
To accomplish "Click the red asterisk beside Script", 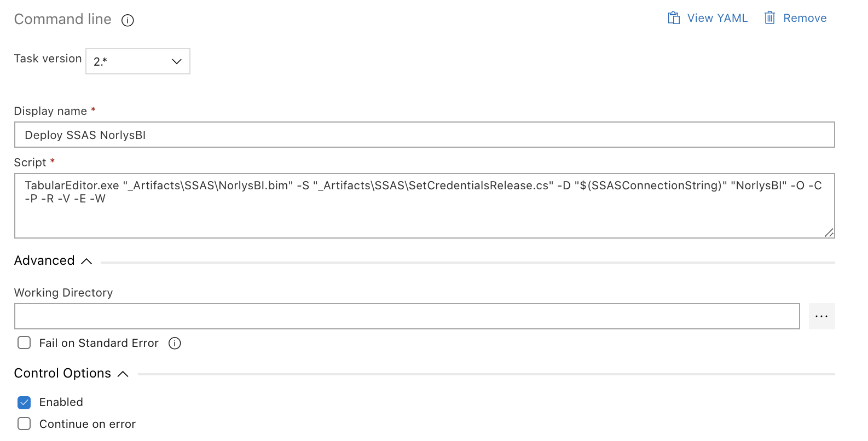I will click(x=52, y=160).
